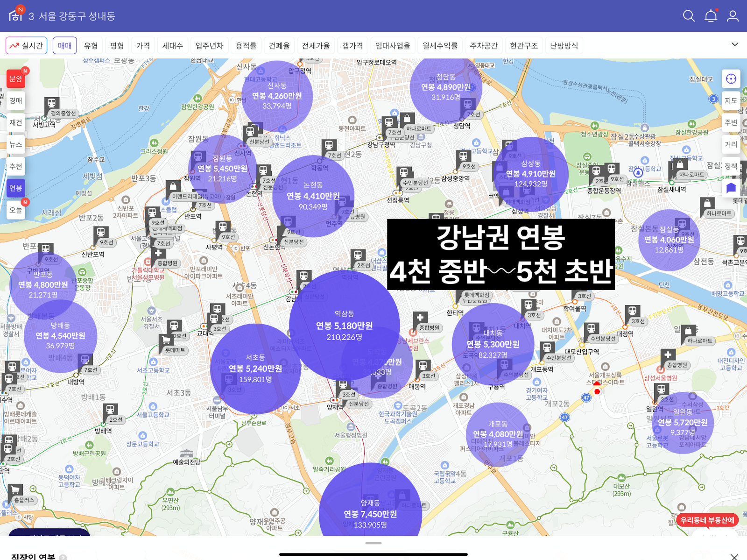
Task: Open the 평형 filter
Action: tap(117, 45)
